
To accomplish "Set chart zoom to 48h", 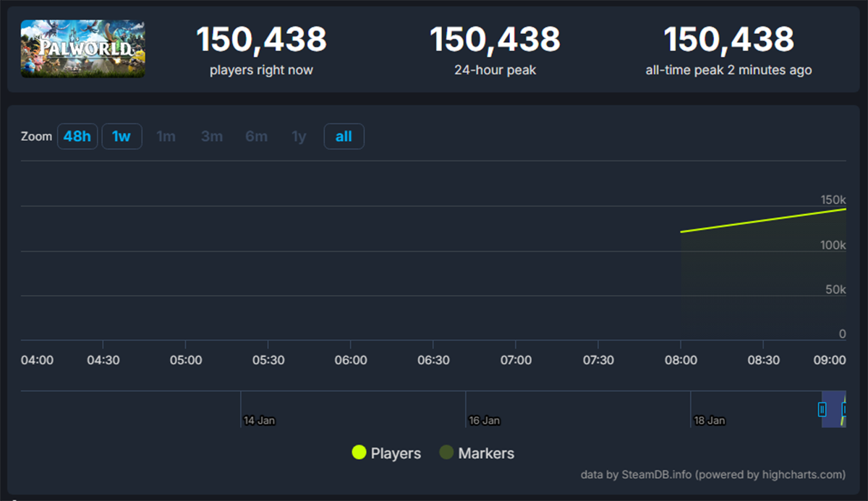I will 77,137.
